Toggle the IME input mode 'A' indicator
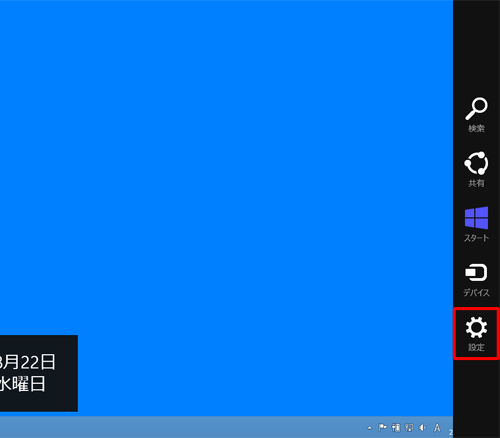 coord(437,427)
